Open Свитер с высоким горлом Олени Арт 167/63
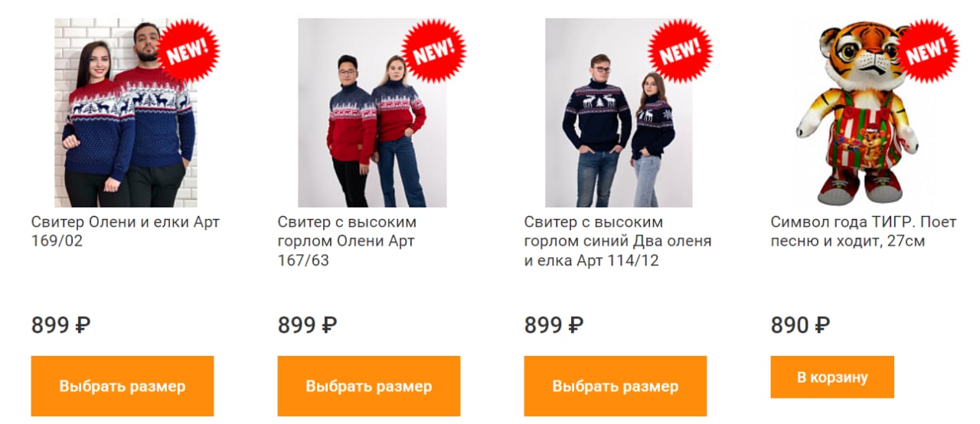980x424 pixels. pyautogui.click(x=347, y=242)
